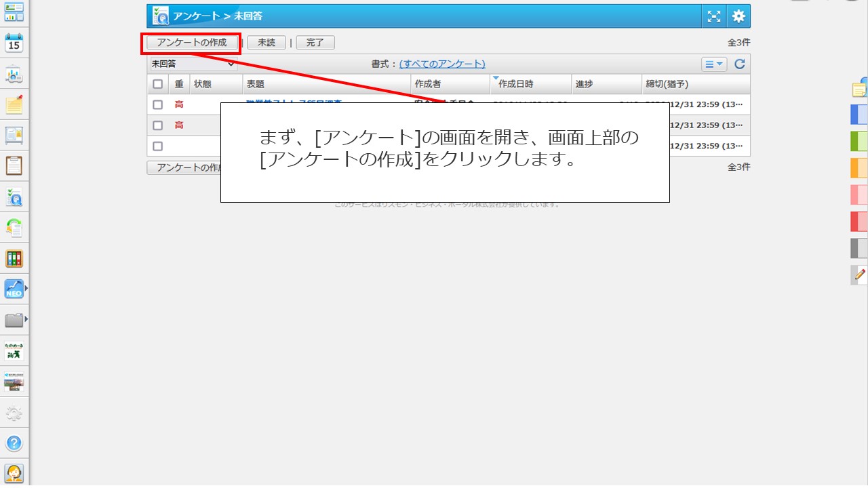Open the calendar icon showing 15
Viewport: 868px width, 488px height.
click(x=14, y=43)
